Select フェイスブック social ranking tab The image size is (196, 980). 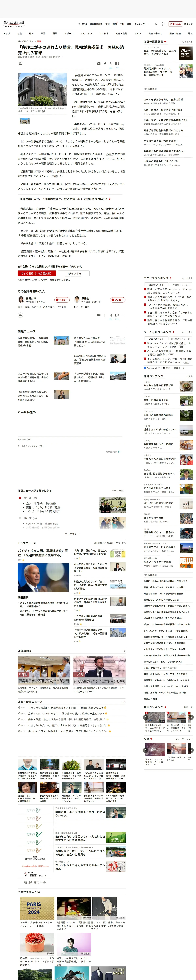click(156, 339)
